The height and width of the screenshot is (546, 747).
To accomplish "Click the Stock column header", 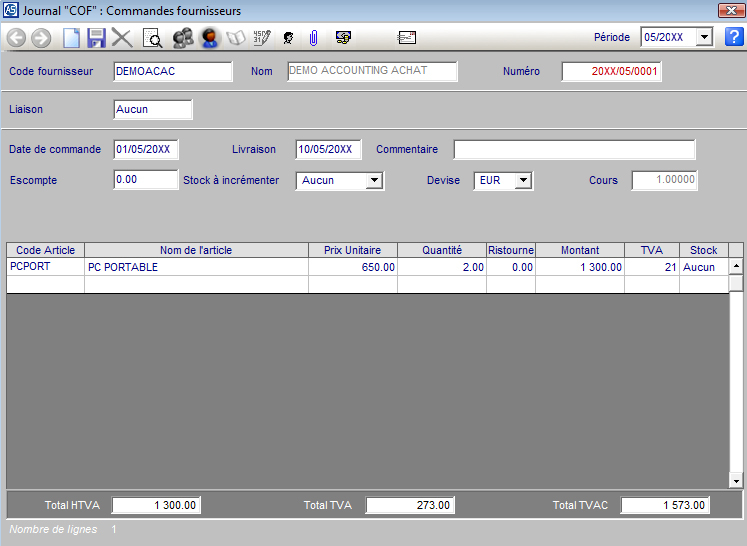I will [x=704, y=250].
